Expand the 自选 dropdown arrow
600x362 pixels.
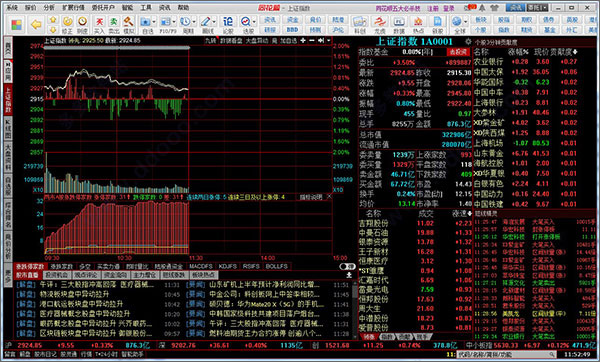(x=154, y=22)
